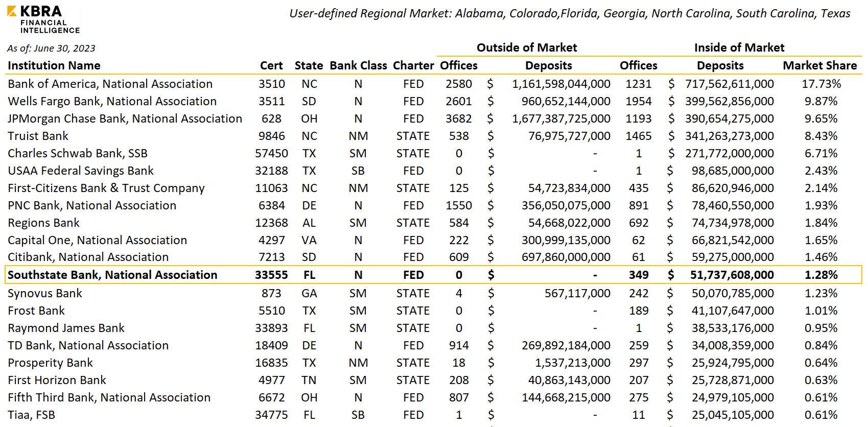Image resolution: width=868 pixels, height=427 pixels.
Task: Click the Bank Class column header
Action: pos(358,65)
